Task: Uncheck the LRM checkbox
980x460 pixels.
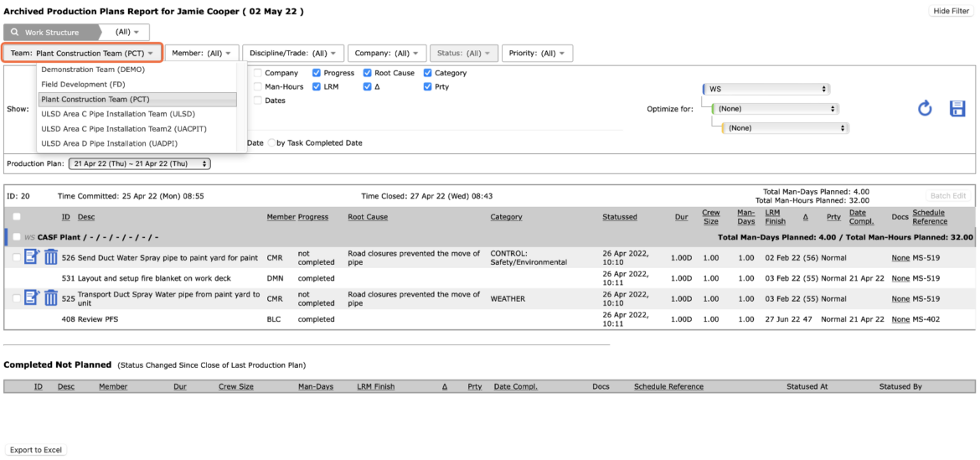Action: [x=317, y=87]
